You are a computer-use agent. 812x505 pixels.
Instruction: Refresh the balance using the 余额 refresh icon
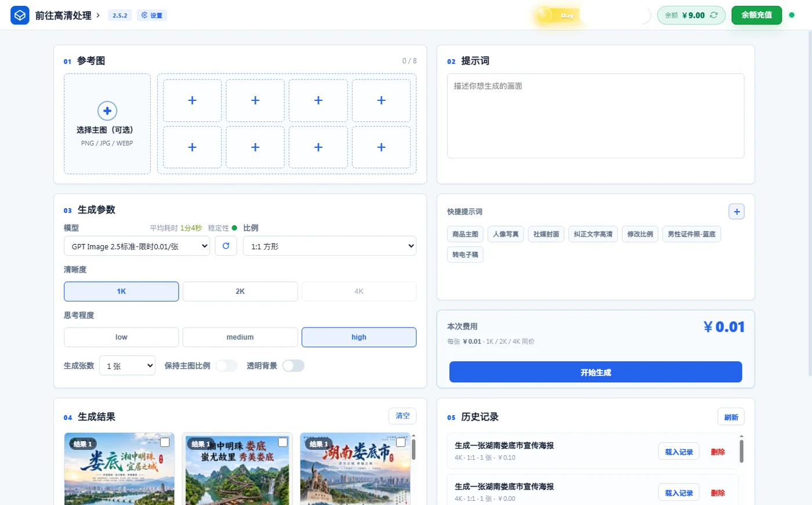click(713, 15)
